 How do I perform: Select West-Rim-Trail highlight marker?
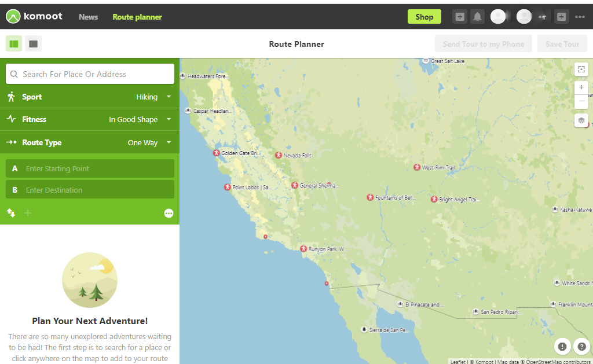tap(417, 167)
